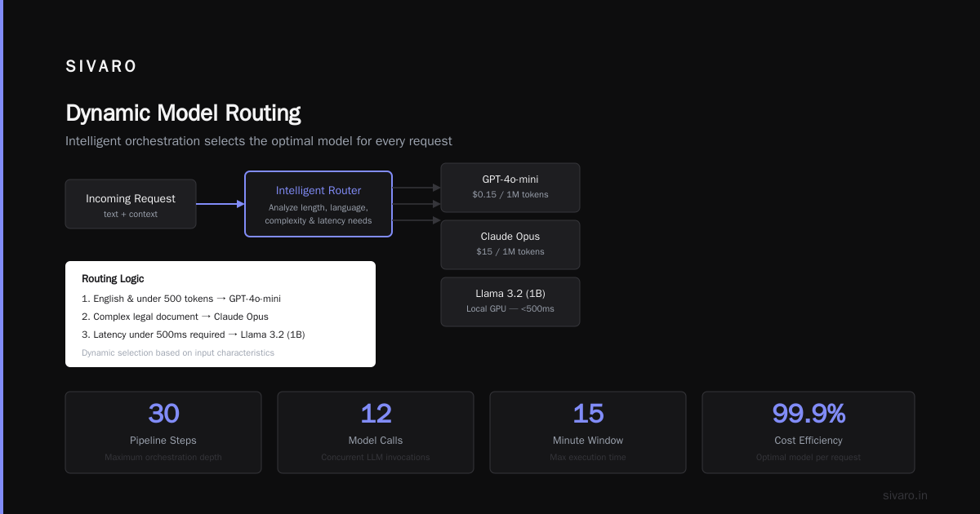Viewport: 980px width, 514px height.
Task: Open the GPT-4o-mini model card
Action: (510, 188)
